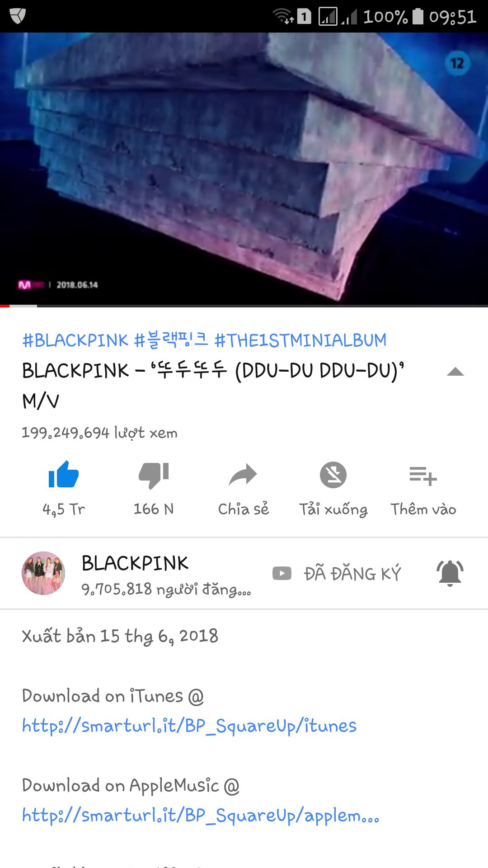Open the Korean #블랙핑크 hashtag
This screenshot has height=868, width=488.
point(171,340)
